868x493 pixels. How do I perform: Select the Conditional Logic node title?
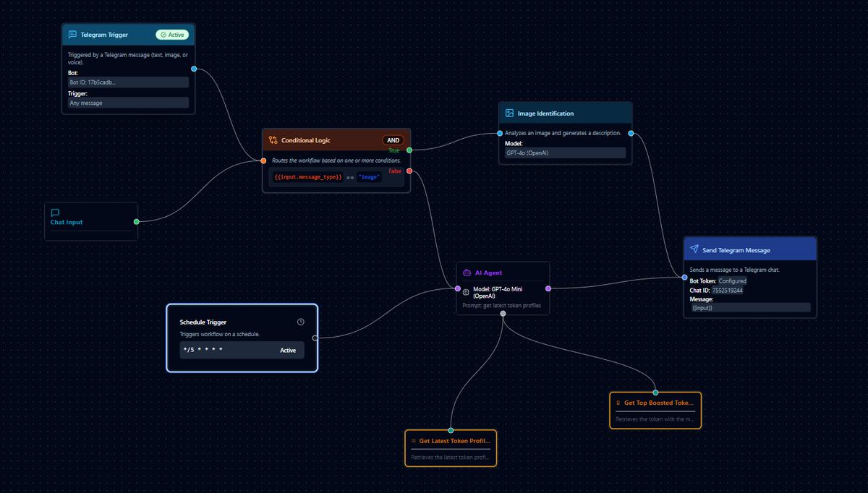[306, 140]
